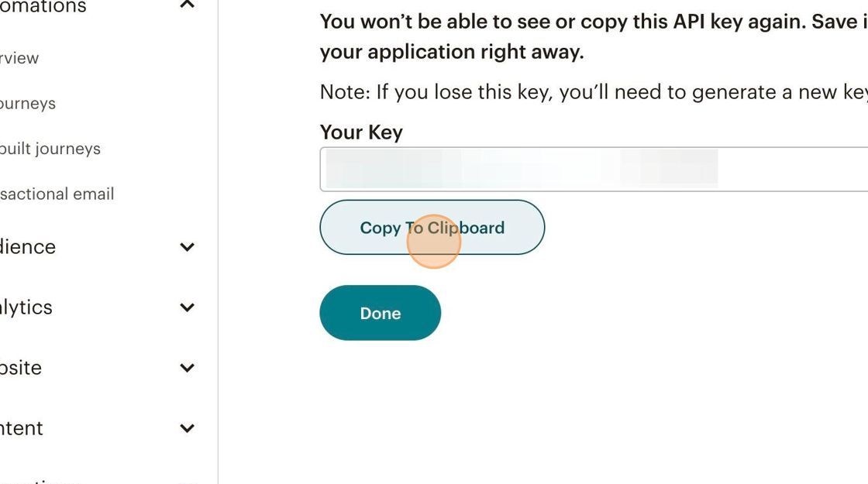Go to the journeys sidebar link
This screenshot has width=868, height=484.
pos(28,104)
